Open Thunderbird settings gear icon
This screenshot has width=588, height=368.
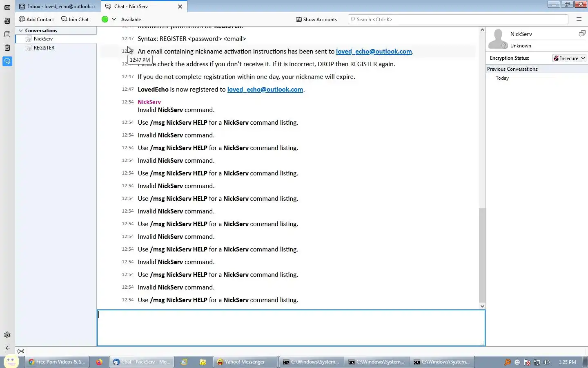coord(7,335)
